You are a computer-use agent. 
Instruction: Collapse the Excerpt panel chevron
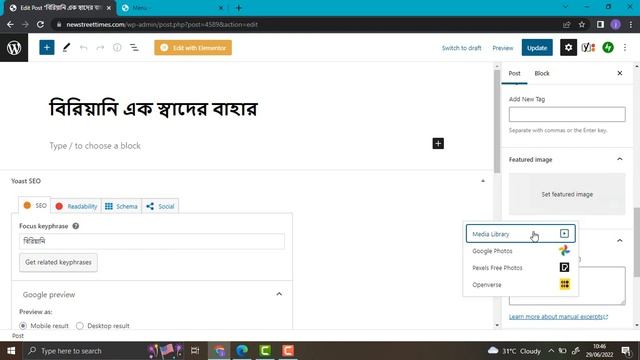point(620,241)
